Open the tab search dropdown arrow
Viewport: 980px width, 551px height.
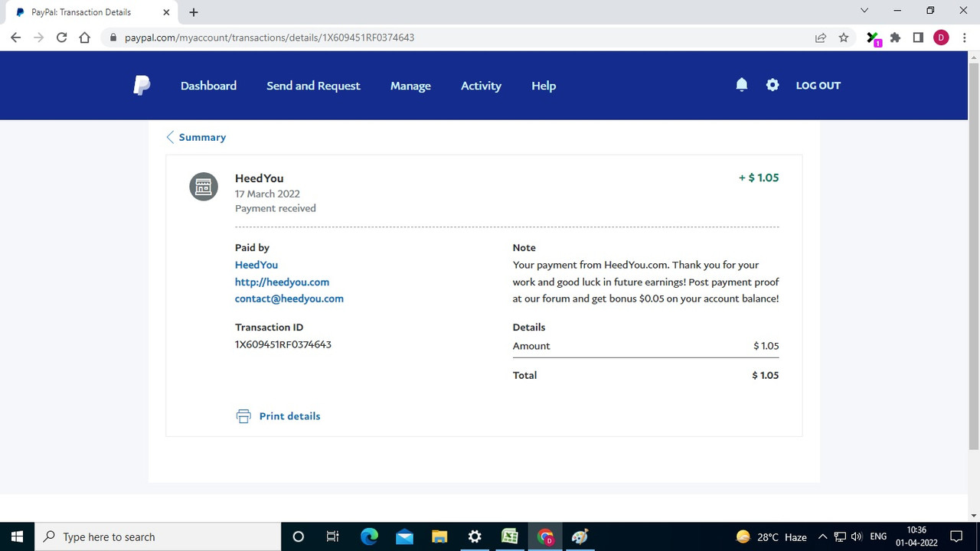point(864,11)
